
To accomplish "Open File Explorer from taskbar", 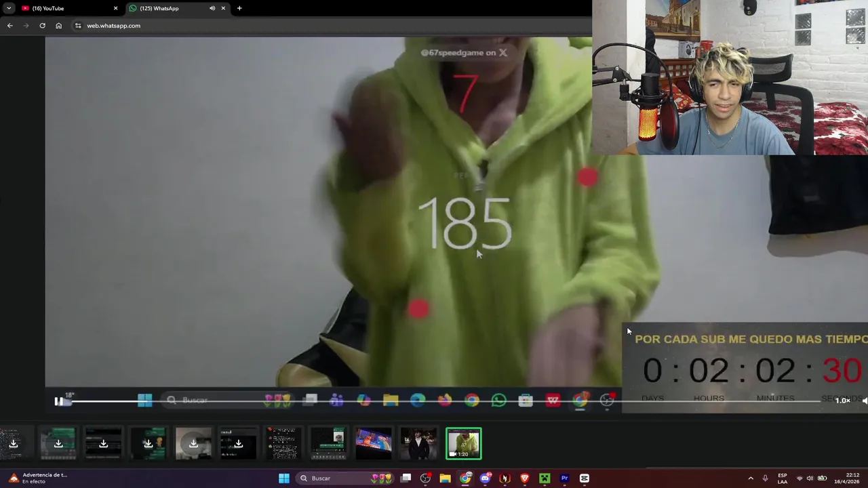I will [445, 479].
